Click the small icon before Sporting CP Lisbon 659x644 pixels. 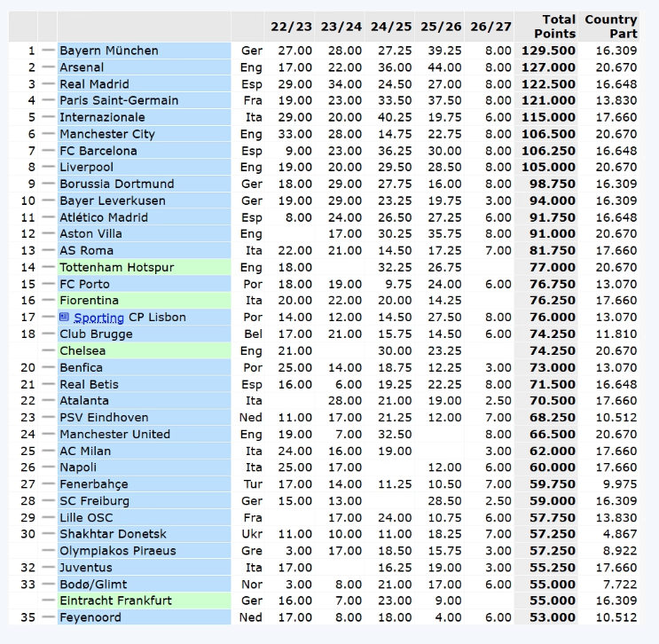pyautogui.click(x=64, y=317)
